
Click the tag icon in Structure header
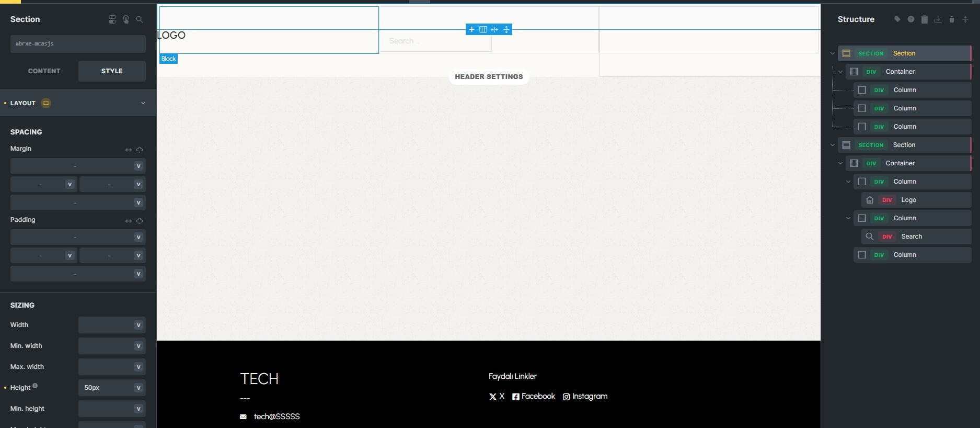click(897, 19)
